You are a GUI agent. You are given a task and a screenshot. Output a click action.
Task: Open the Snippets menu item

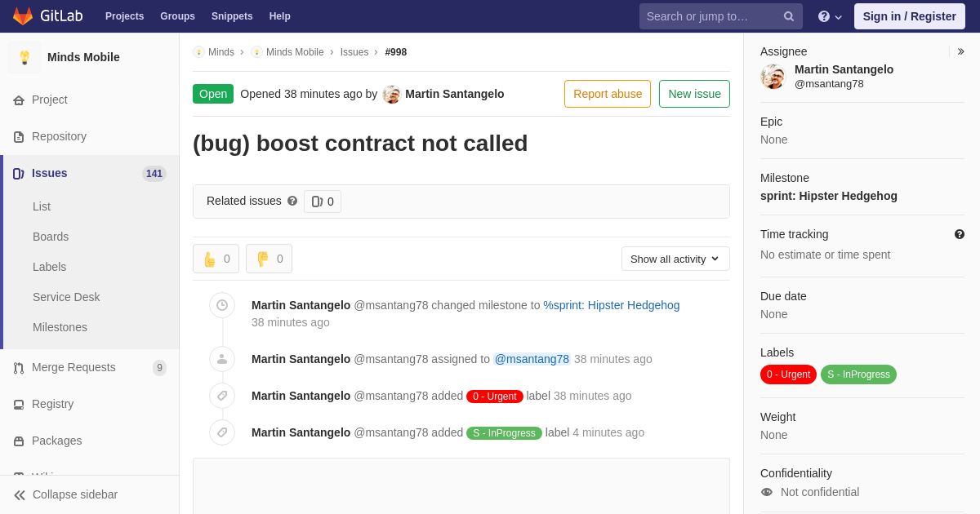[x=232, y=16]
